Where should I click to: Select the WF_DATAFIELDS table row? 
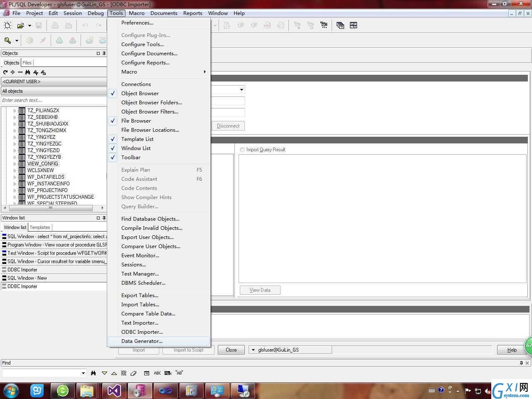(46, 177)
